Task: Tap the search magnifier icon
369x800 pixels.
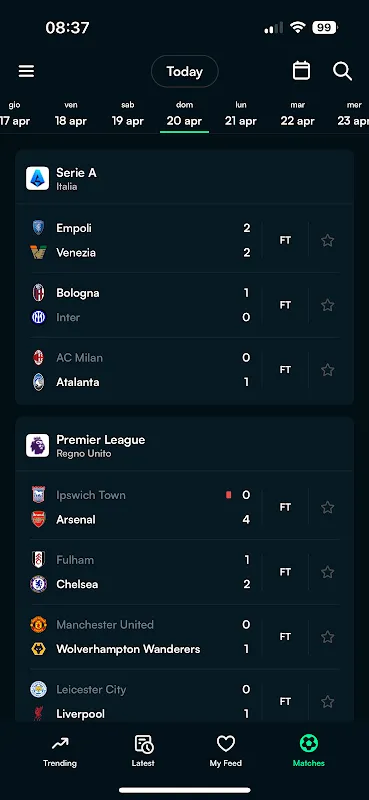Action: [x=342, y=71]
